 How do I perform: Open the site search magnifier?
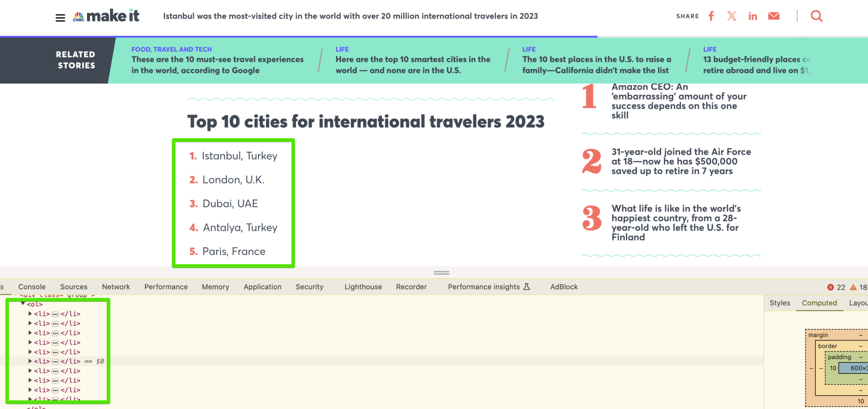(x=816, y=16)
